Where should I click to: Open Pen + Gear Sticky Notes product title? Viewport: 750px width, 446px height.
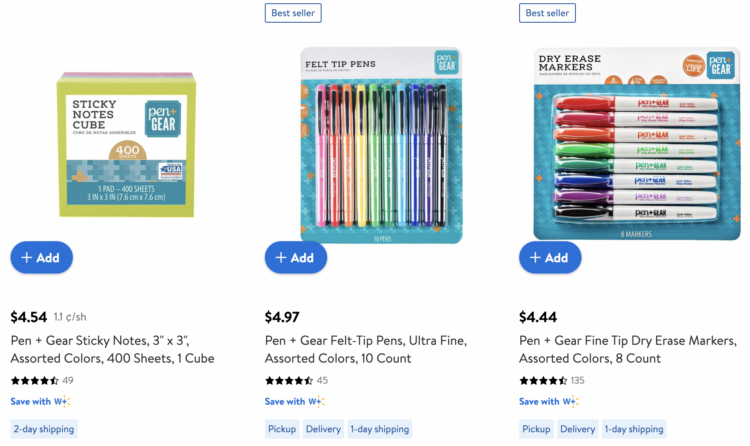[x=111, y=349]
